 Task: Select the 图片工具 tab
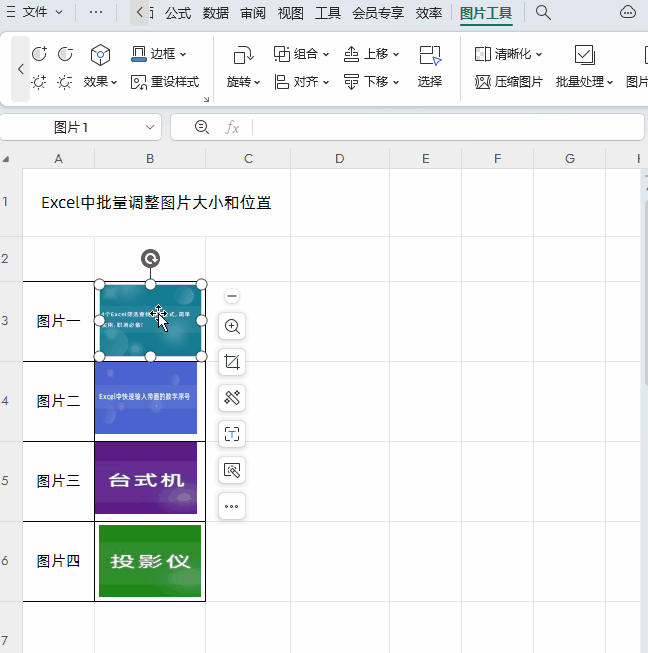click(x=486, y=13)
